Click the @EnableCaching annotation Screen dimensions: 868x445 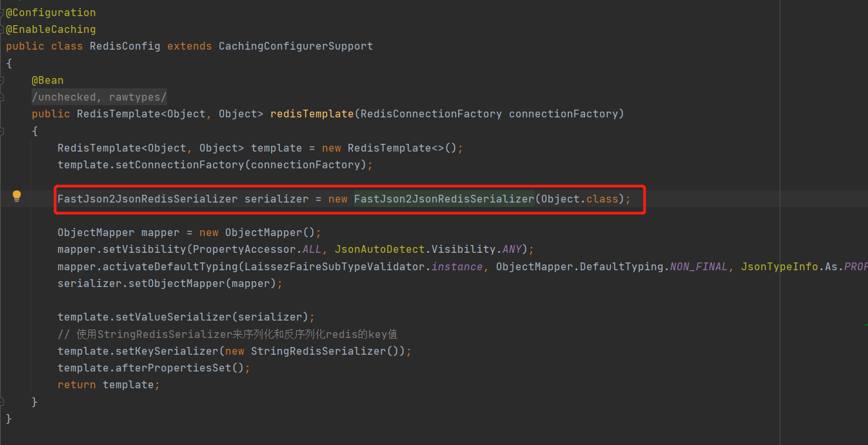50,29
